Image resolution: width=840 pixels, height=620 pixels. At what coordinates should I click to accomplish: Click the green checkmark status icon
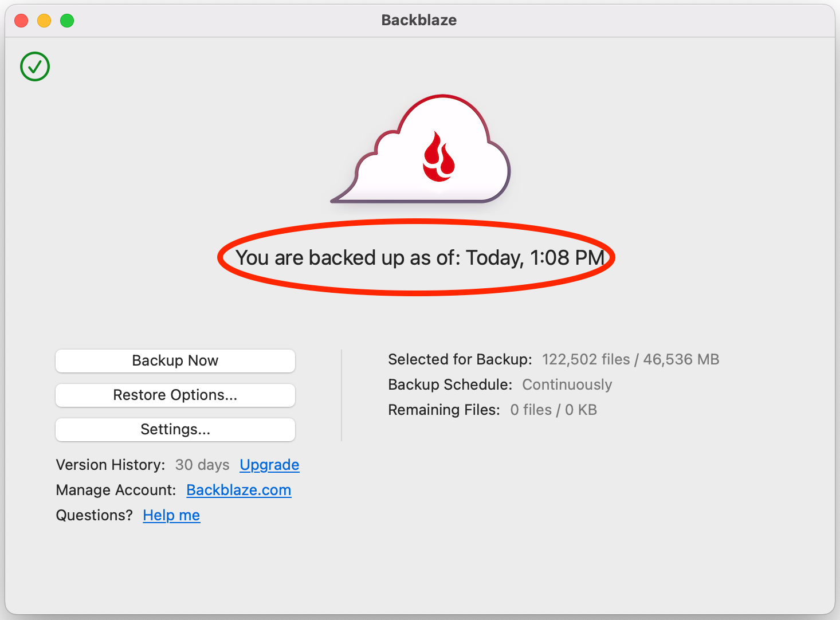tap(35, 66)
